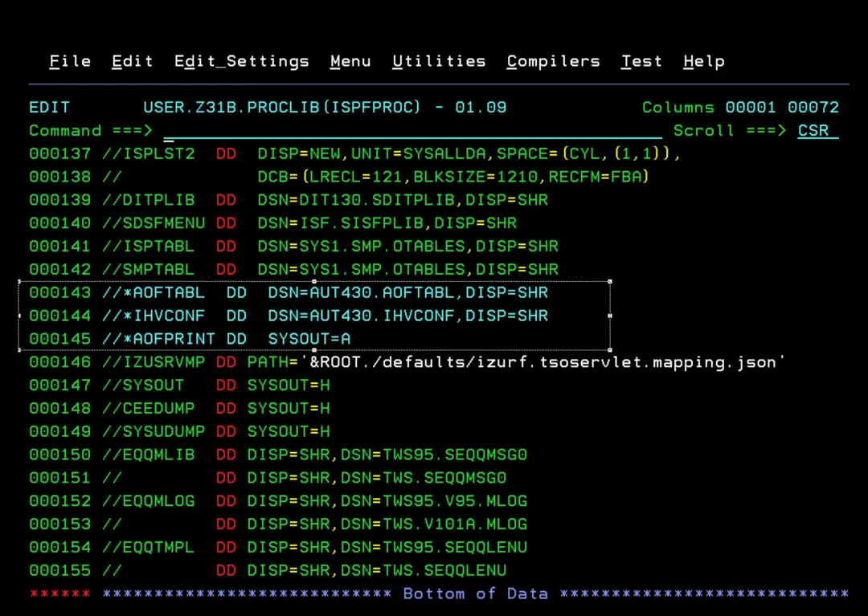Viewport: 868px width, 616px height.
Task: Click DISP=SHR,DSN=TWS.V101A.MLOG text
Action: 387,524
